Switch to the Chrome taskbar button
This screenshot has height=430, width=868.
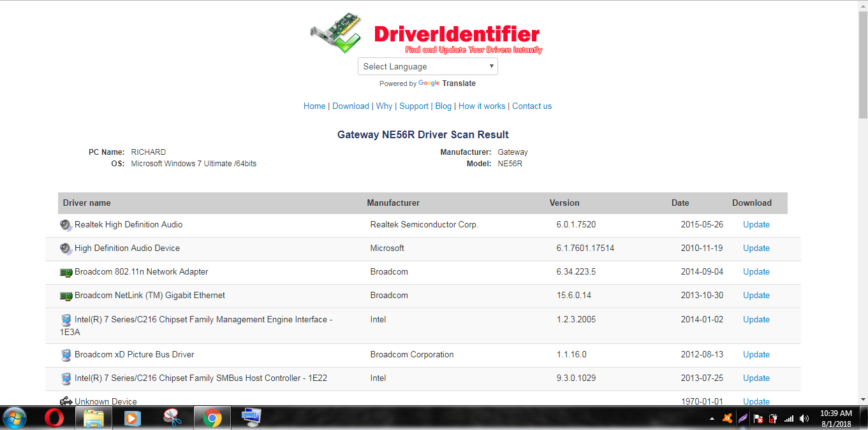[x=212, y=418]
